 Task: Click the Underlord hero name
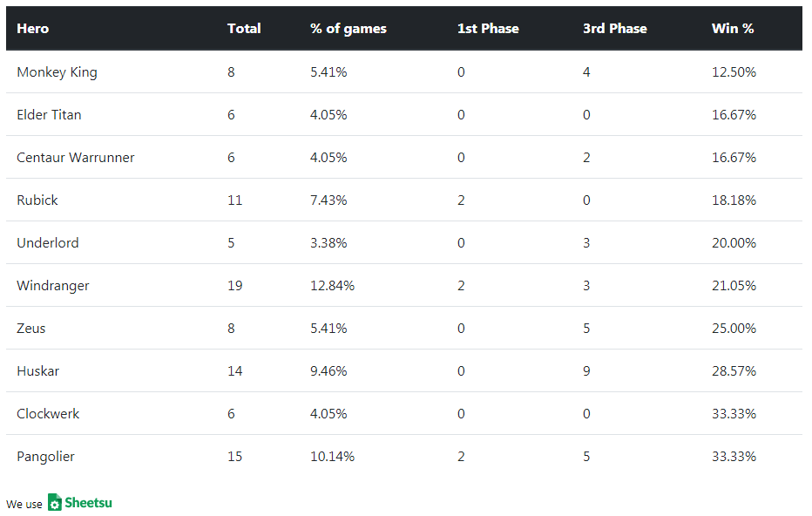point(48,243)
